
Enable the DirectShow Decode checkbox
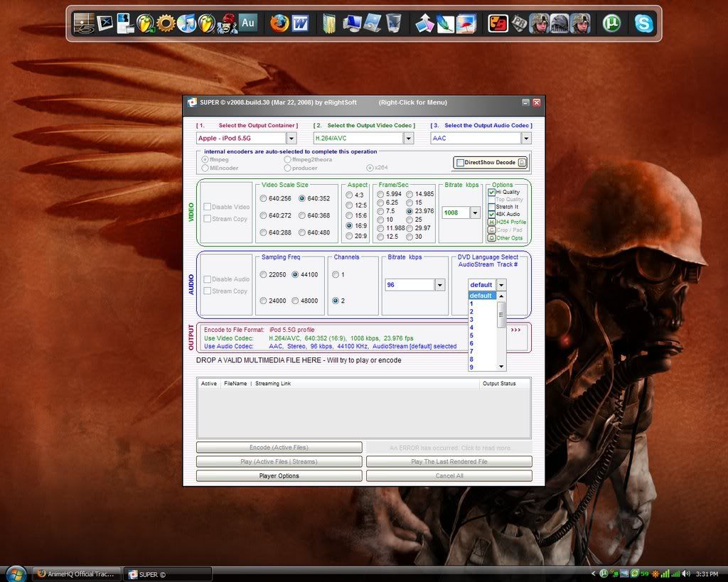click(x=460, y=163)
